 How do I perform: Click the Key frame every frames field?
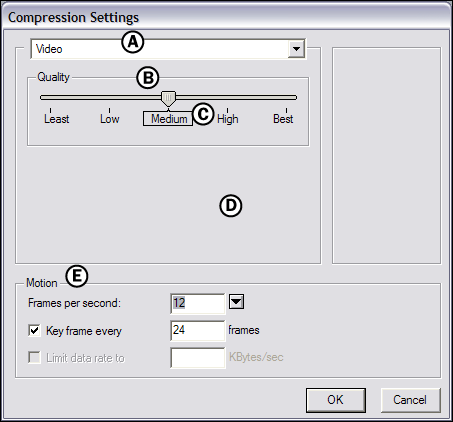click(x=198, y=331)
